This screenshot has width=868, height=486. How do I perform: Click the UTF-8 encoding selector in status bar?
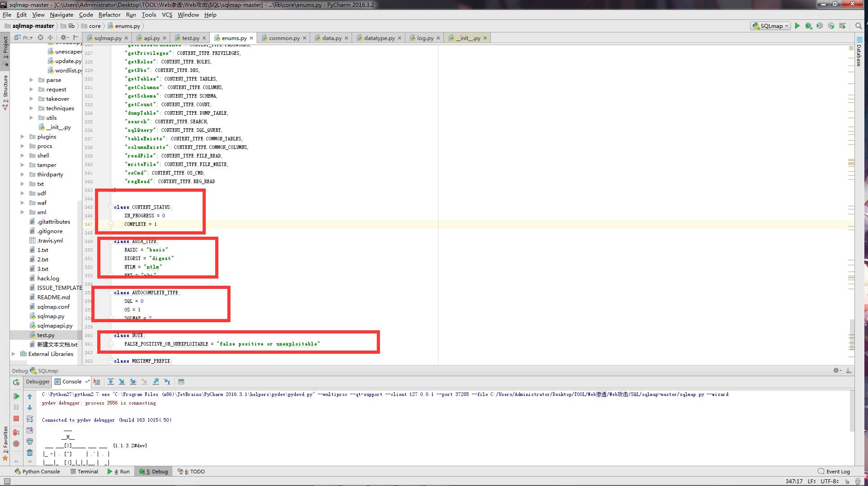830,481
